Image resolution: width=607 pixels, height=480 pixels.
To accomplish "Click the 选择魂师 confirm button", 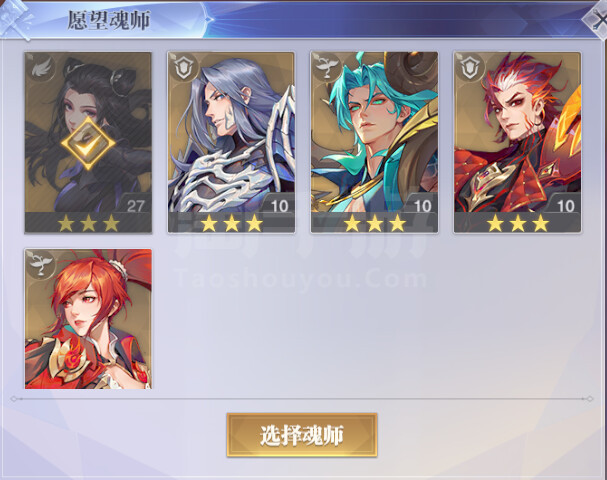I will [x=302, y=435].
